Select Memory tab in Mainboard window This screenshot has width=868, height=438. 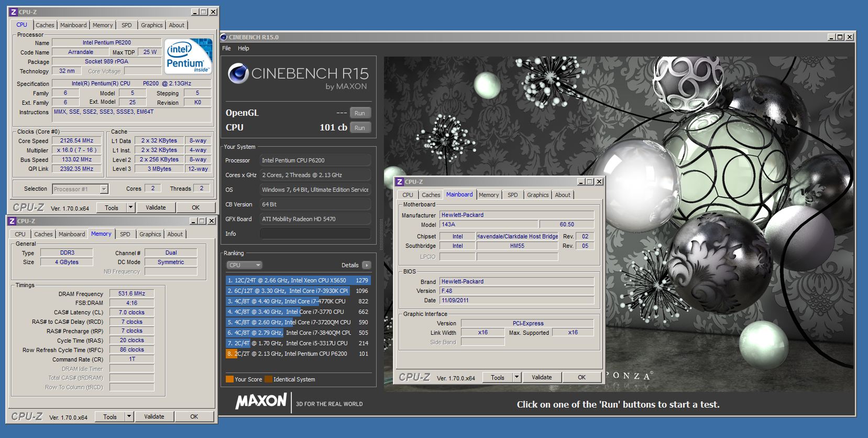(489, 195)
